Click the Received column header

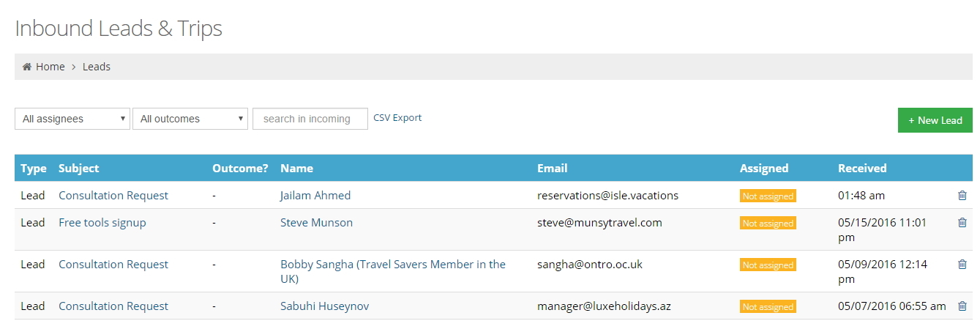click(862, 168)
